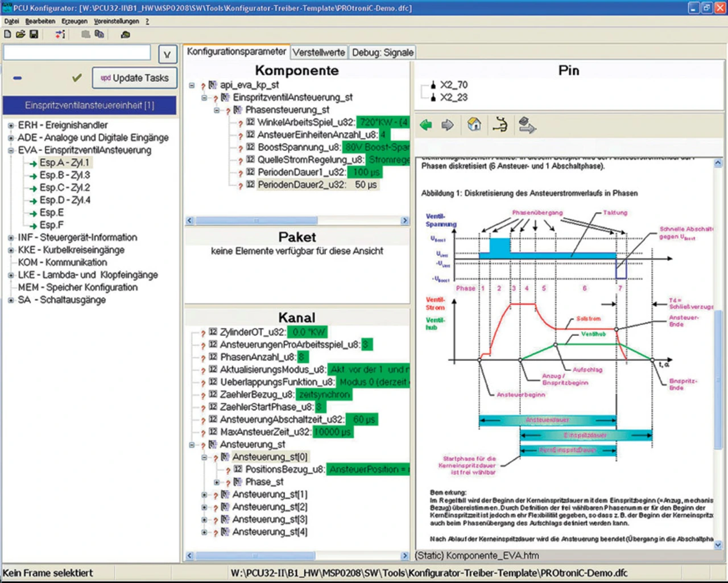
Task: Switch to the Verstellwerte tab
Action: tap(318, 52)
